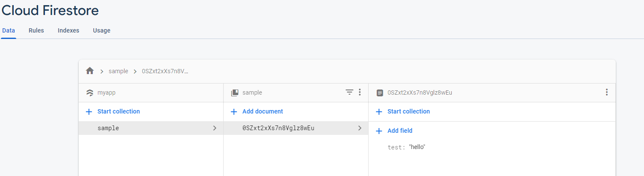This screenshot has width=644, height=176.
Task: Open the filter icon for sample collection
Action: (x=349, y=92)
